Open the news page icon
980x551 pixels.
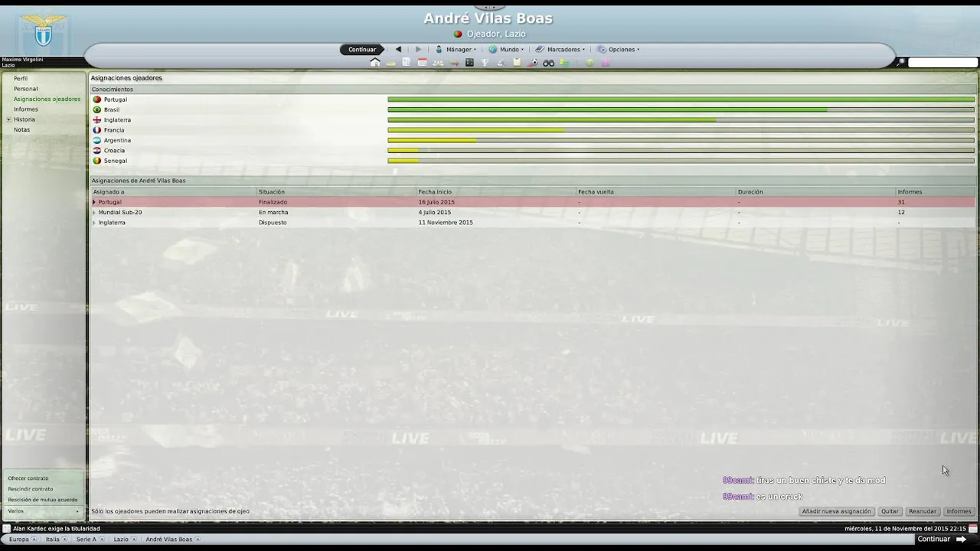[407, 63]
